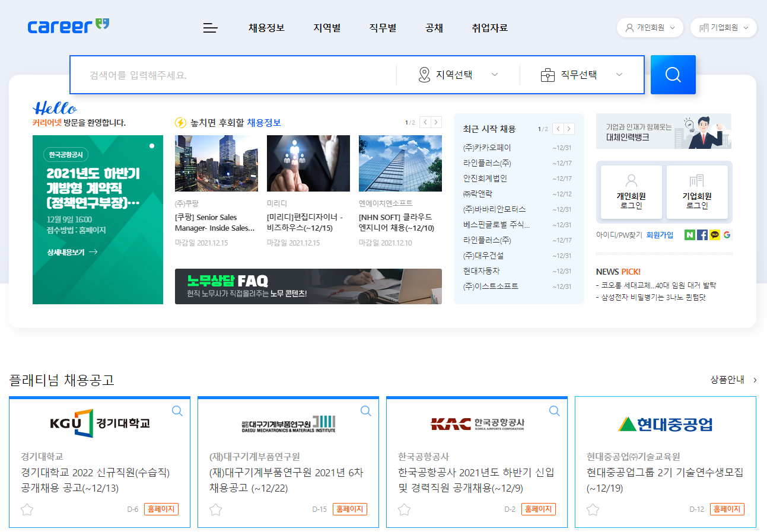Screen dimensions: 767x532
Task: Open 경기대학교 2022 신규직원 posting title
Action: click(x=96, y=480)
